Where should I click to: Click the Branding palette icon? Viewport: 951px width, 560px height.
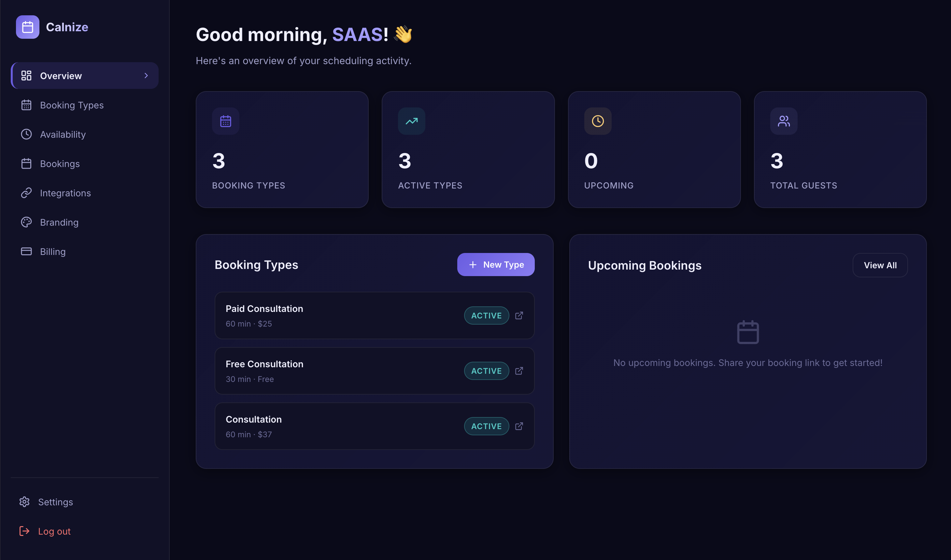tap(26, 222)
